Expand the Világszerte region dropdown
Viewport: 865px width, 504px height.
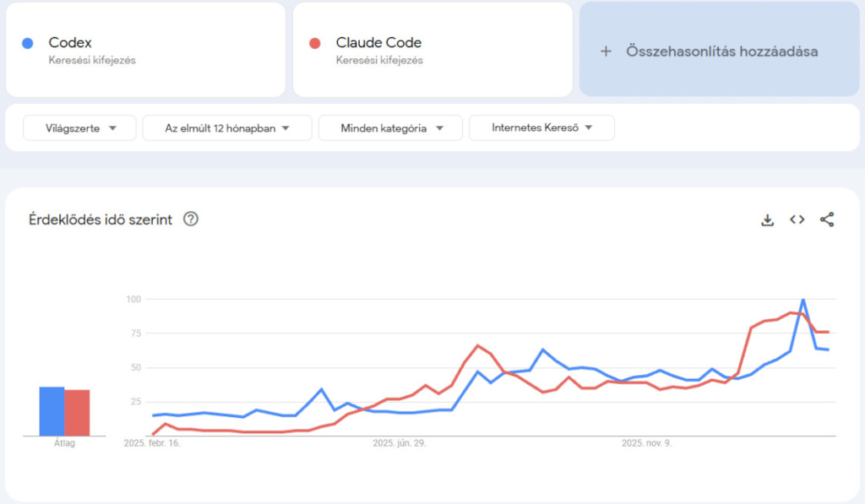tap(79, 128)
